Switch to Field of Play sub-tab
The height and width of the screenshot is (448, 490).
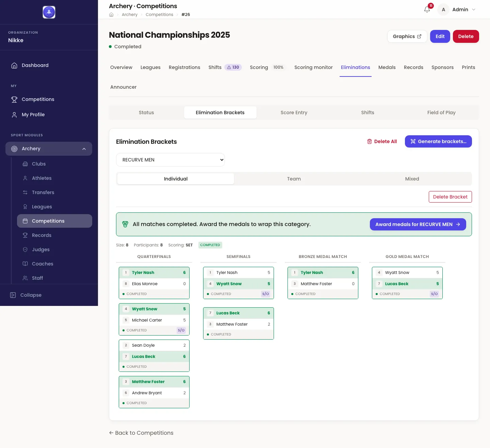click(x=441, y=113)
